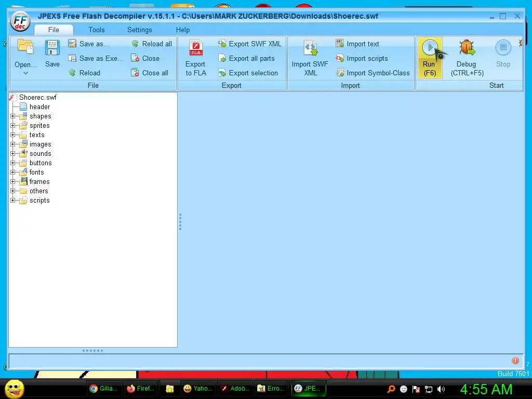Maximize the JPEXS window

(503, 16)
